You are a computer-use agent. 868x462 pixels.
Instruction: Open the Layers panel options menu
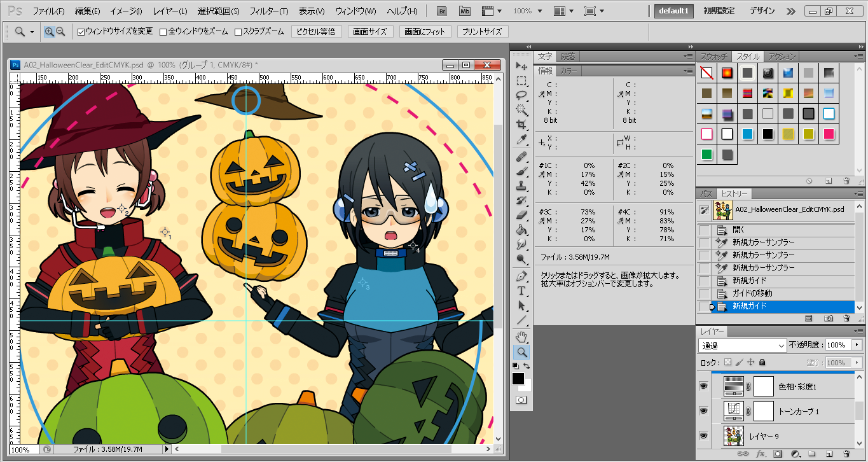coord(858,332)
